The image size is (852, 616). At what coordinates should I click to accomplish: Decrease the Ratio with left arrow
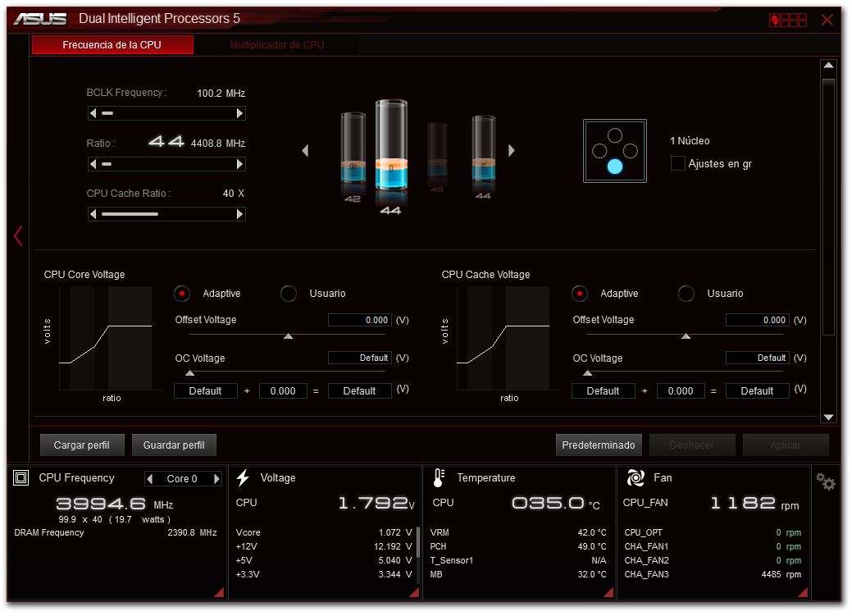[93, 164]
